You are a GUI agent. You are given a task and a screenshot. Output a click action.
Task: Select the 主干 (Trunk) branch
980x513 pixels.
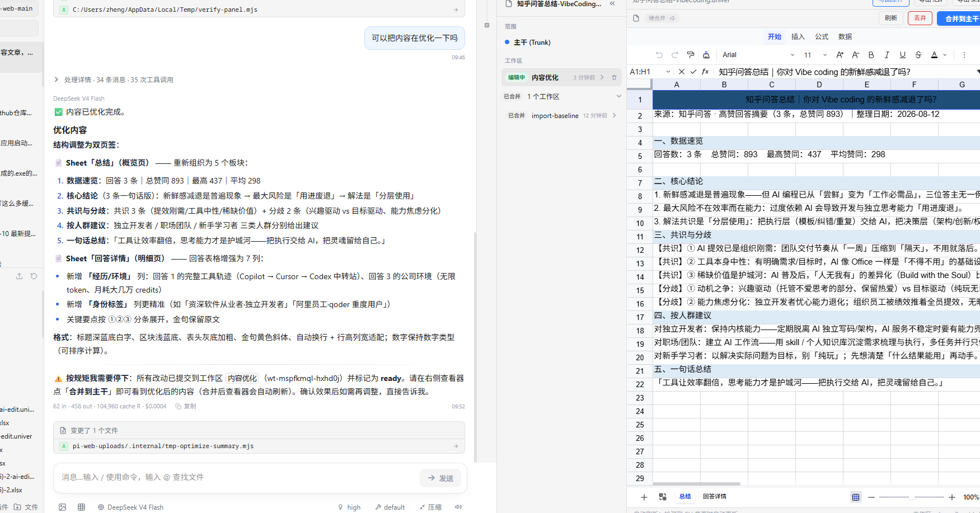pyautogui.click(x=532, y=43)
